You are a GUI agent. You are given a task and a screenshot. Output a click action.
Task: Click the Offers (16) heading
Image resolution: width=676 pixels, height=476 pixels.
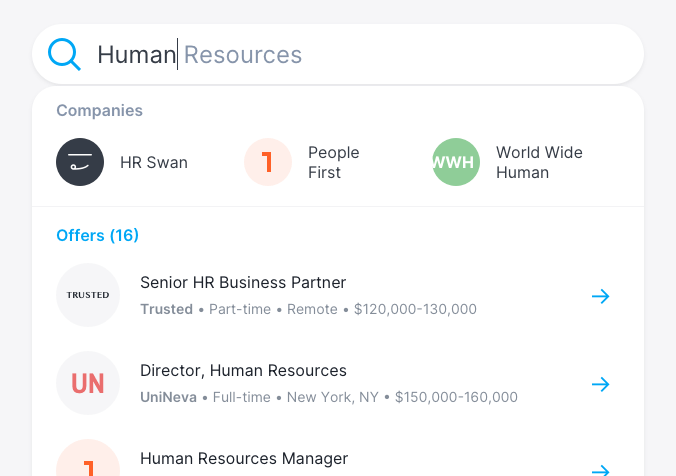(x=97, y=235)
